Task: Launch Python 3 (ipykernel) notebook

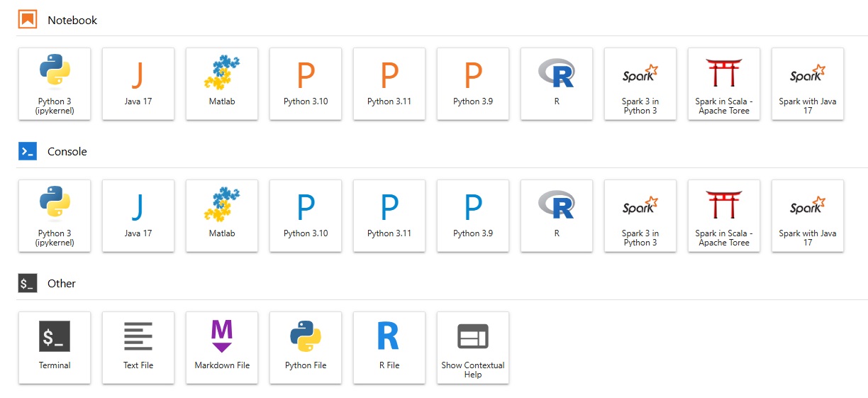Action: pyautogui.click(x=55, y=83)
